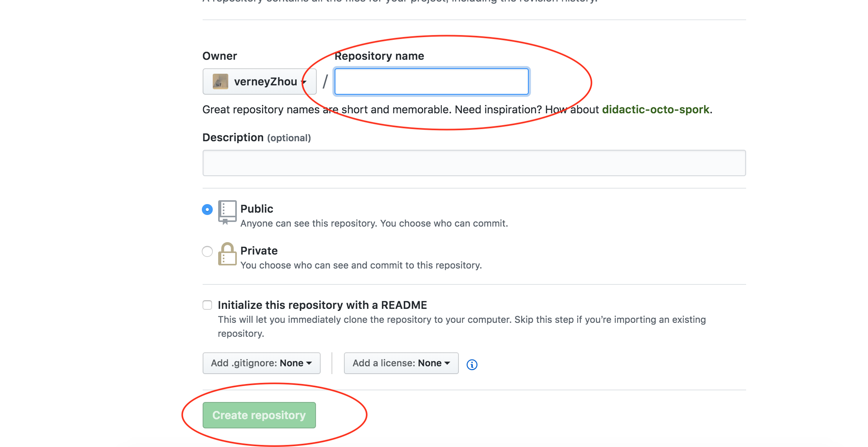Screen dimensions: 868x447
Task: Use the suggested name didactic-octo-spork
Action: (655, 109)
